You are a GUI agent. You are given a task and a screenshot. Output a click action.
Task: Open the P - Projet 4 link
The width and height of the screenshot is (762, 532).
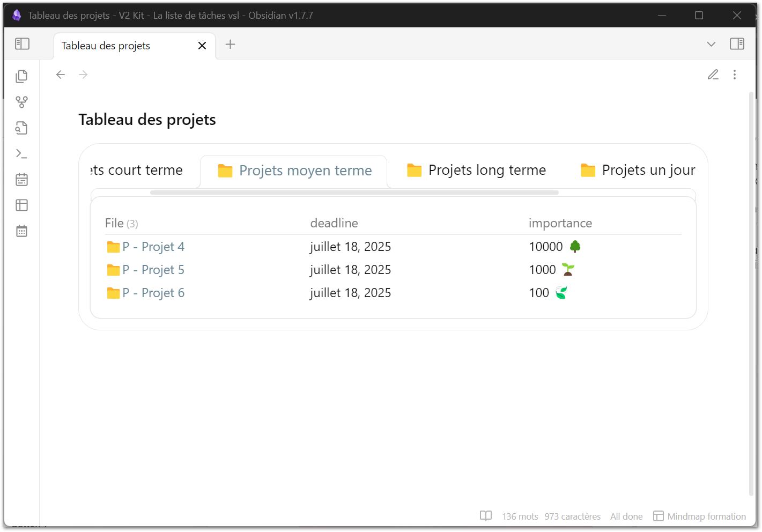tap(153, 247)
